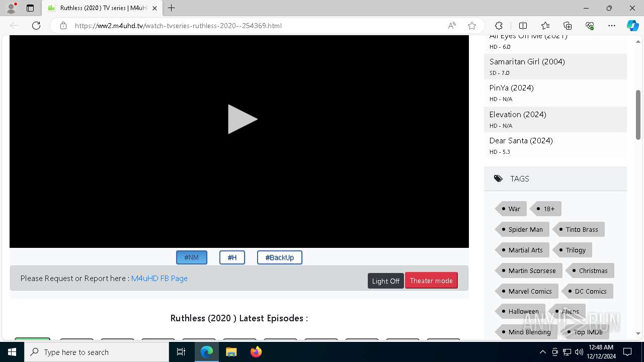
Task: Select the Spider Man tag
Action: [522, 229]
